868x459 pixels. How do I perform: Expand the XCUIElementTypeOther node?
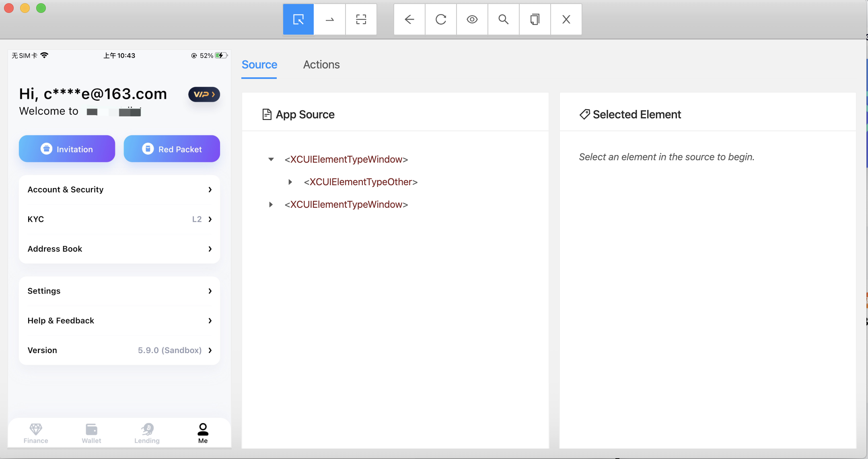click(x=290, y=182)
